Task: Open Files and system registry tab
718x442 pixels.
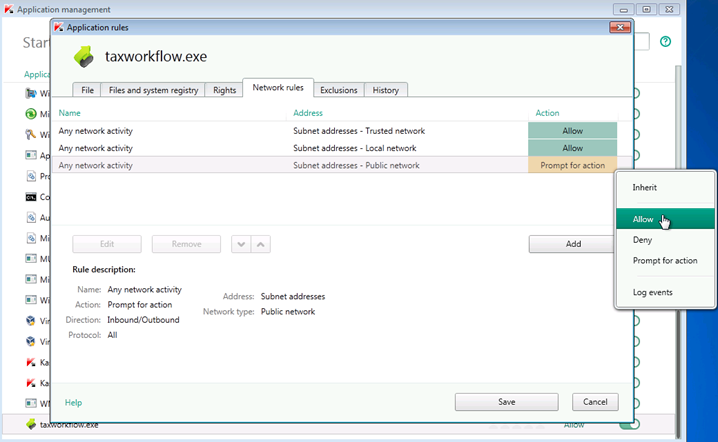Action: (x=153, y=90)
